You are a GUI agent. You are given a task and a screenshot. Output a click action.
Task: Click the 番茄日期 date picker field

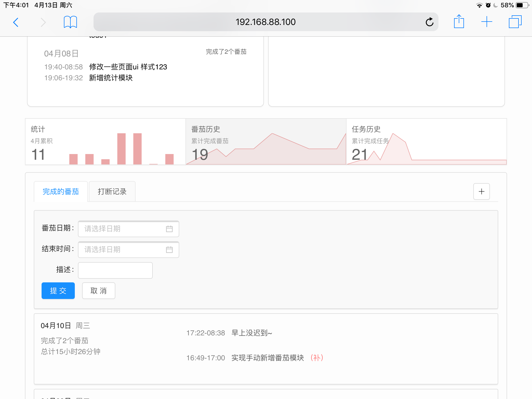pyautogui.click(x=129, y=229)
